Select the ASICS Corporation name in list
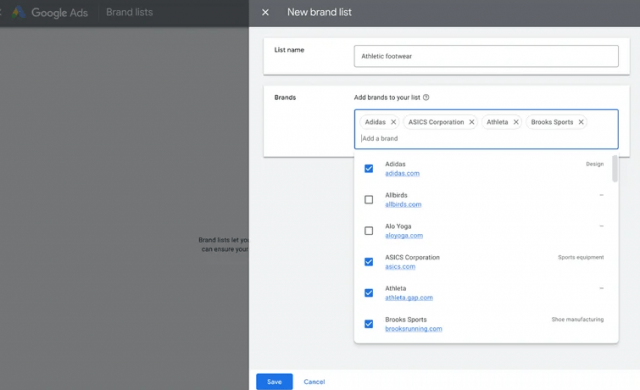The height and width of the screenshot is (390, 640). [x=412, y=257]
